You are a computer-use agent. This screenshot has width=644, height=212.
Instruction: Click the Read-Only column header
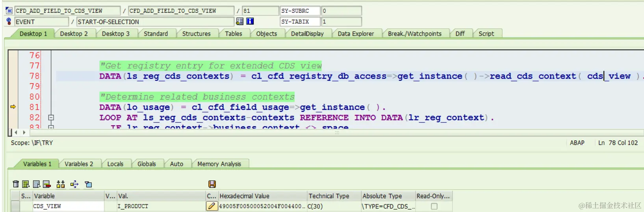[x=434, y=196]
